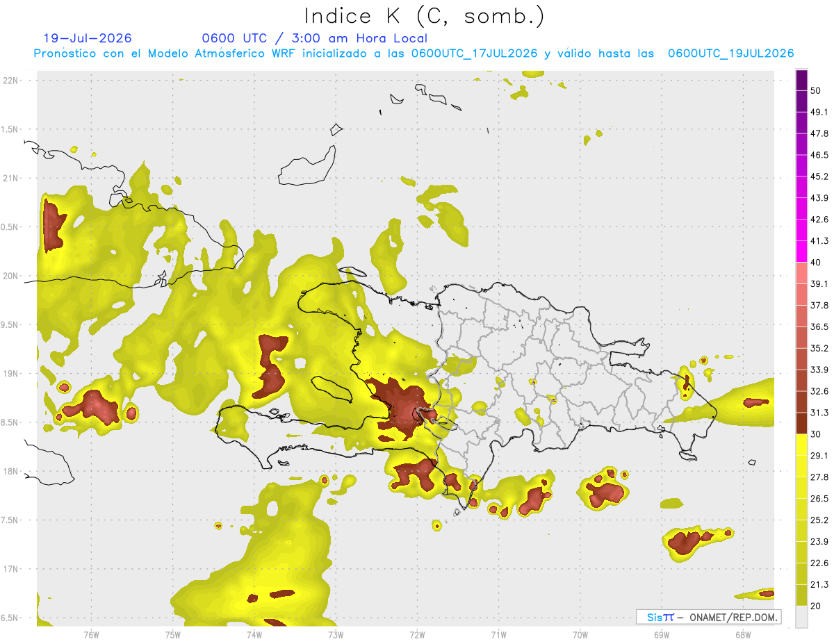Screen dimensions: 834x644
Task: Click the '75W' longitude label
Action: (172, 634)
